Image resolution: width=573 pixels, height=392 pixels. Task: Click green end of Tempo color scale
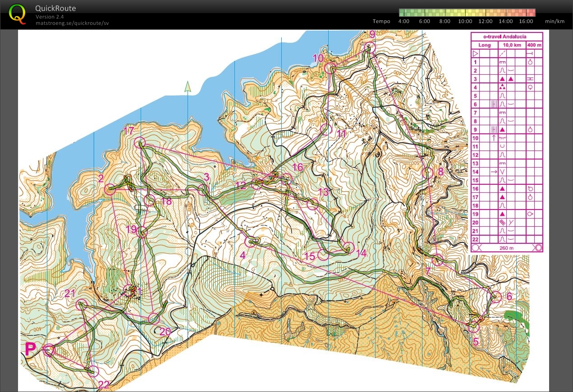tap(403, 13)
